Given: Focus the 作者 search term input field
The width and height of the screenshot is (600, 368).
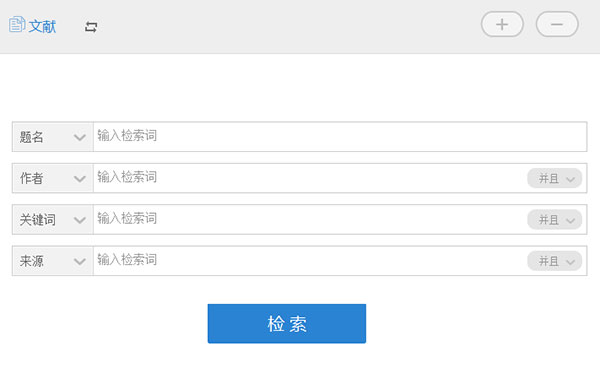Looking at the screenshot, I should point(310,178).
